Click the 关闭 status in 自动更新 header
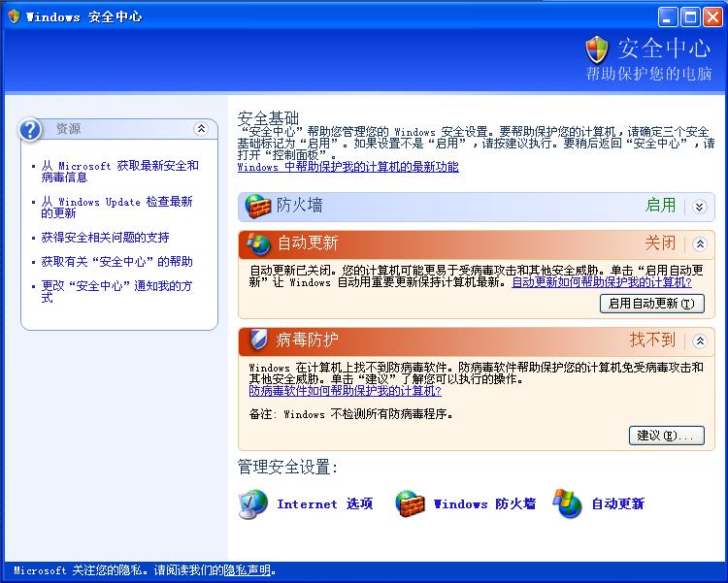The image size is (728, 583). tap(661, 243)
